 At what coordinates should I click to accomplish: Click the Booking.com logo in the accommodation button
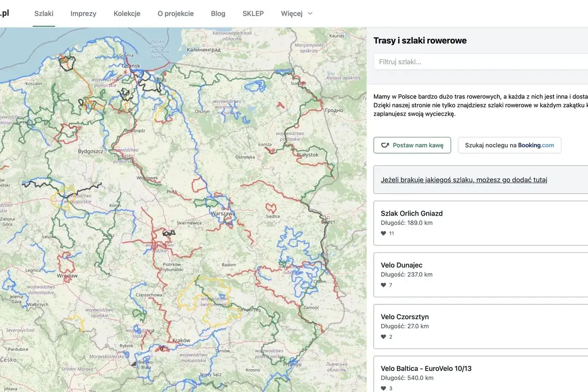coord(537,145)
